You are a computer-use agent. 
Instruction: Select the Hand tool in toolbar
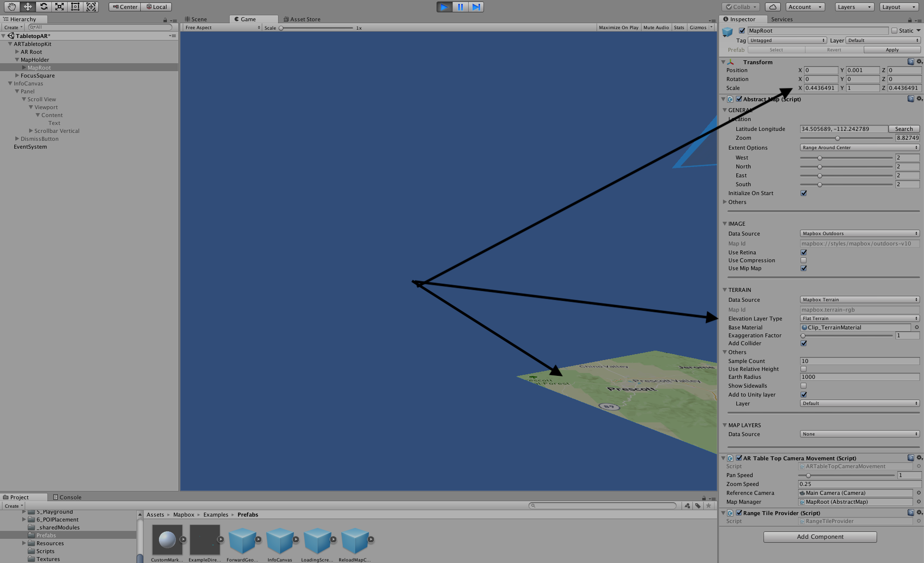tap(11, 6)
